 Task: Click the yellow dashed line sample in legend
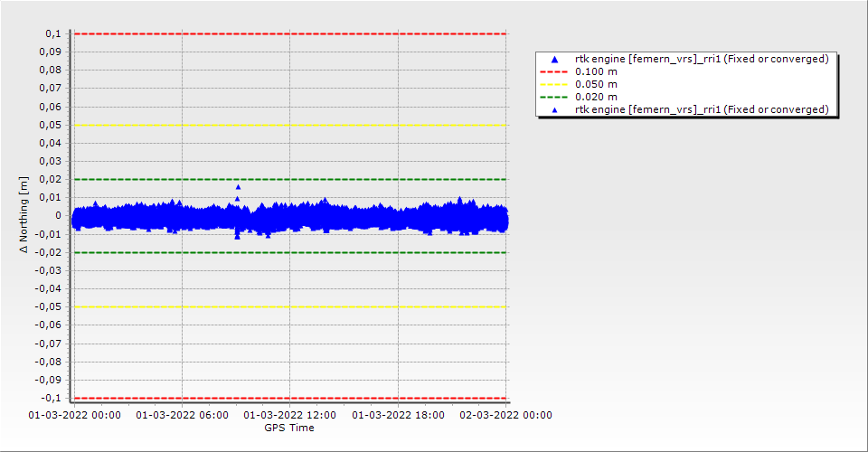coord(555,85)
